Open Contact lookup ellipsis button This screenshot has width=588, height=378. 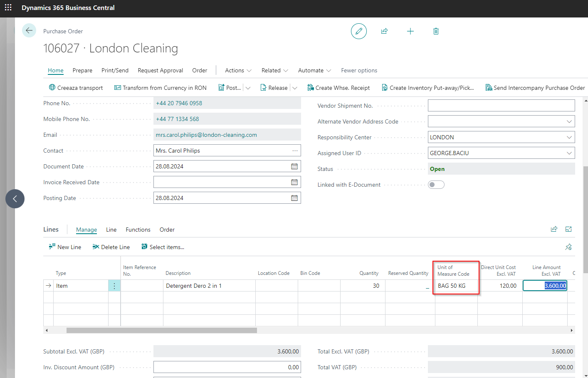click(295, 151)
